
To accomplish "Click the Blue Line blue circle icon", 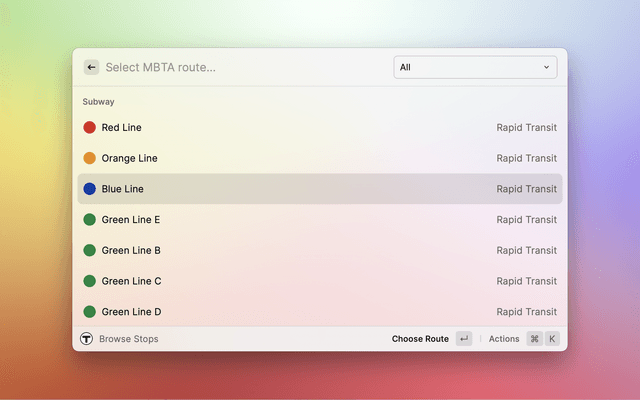I will (89, 189).
